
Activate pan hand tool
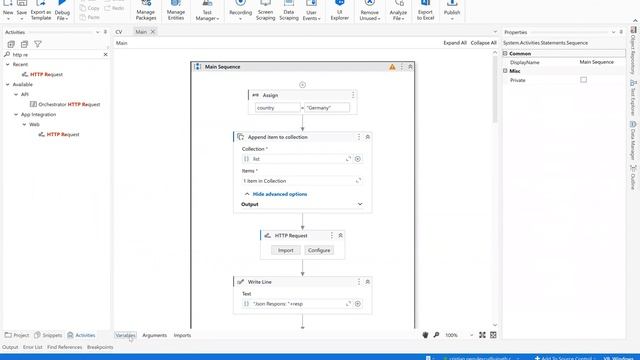click(425, 335)
